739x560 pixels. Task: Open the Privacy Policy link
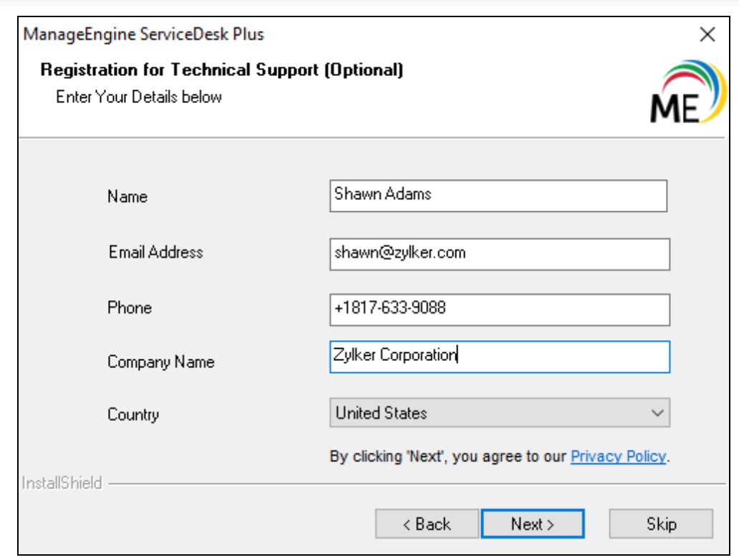coord(619,456)
